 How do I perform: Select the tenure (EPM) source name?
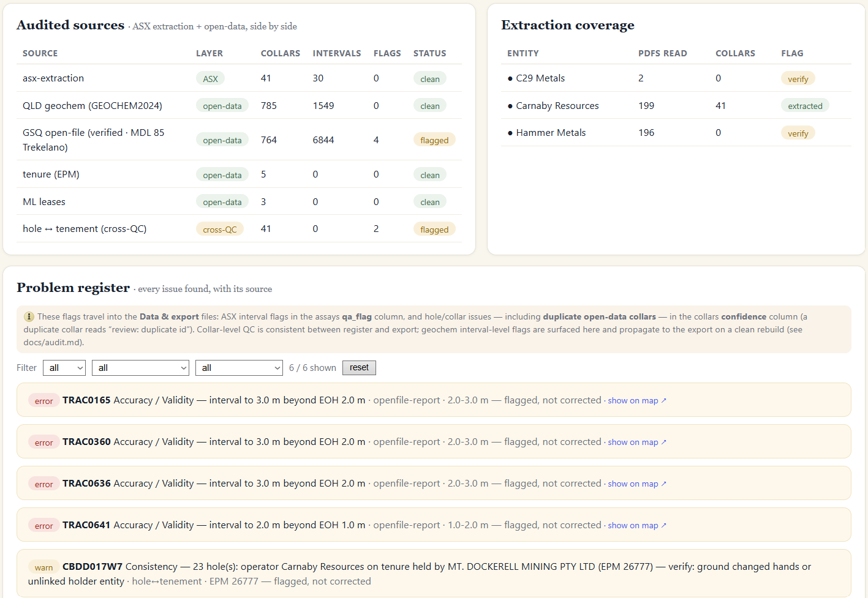pyautogui.click(x=51, y=174)
